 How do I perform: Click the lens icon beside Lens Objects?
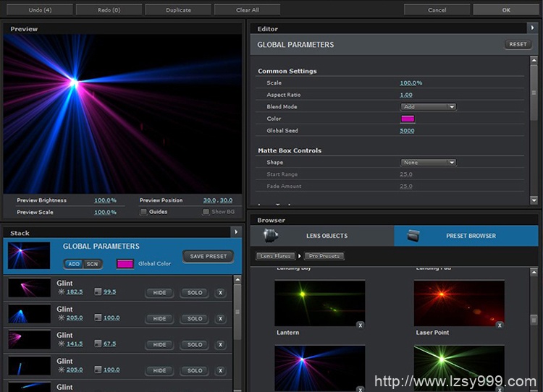tap(271, 236)
